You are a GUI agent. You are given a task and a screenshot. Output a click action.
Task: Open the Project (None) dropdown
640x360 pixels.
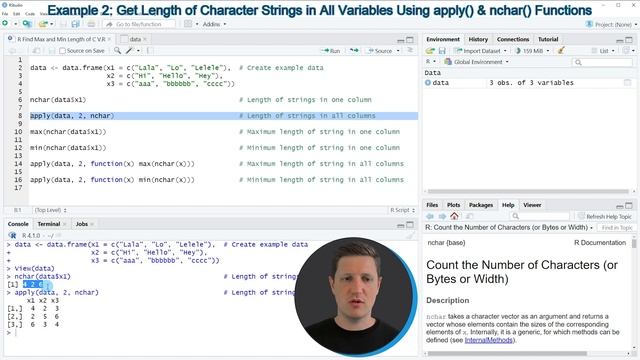pos(611,24)
